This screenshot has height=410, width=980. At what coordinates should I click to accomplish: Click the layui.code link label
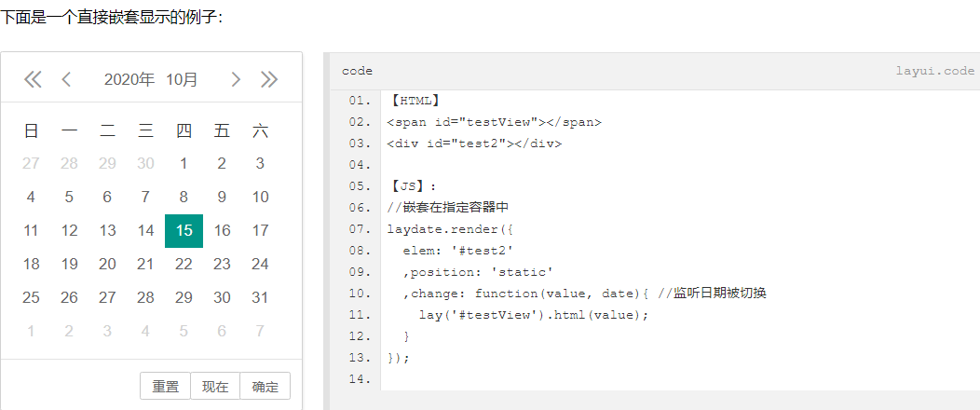click(x=934, y=71)
